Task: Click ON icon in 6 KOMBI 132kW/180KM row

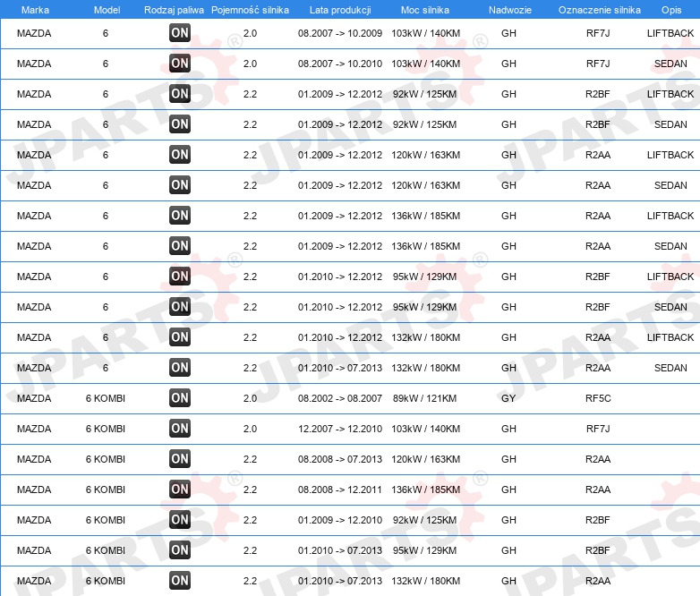Action: click(180, 580)
